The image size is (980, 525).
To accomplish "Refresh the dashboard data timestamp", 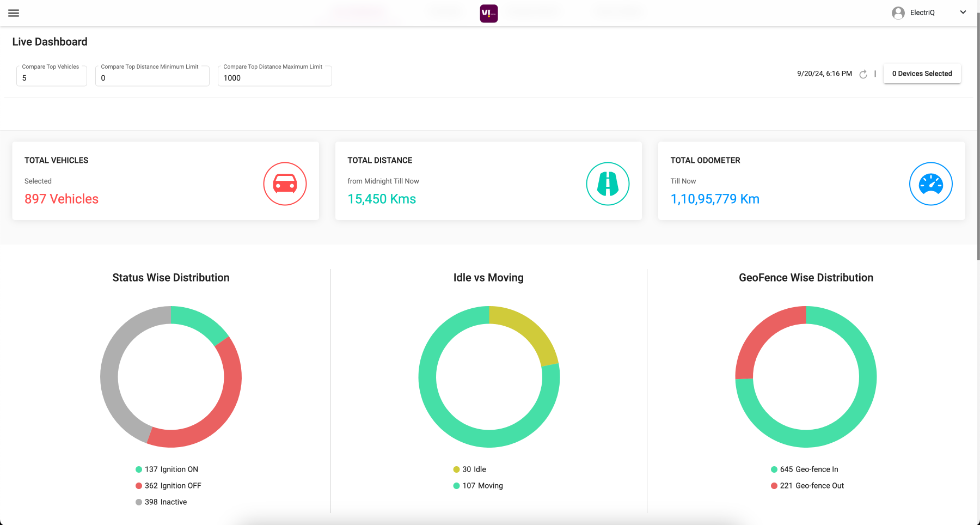I will click(863, 74).
